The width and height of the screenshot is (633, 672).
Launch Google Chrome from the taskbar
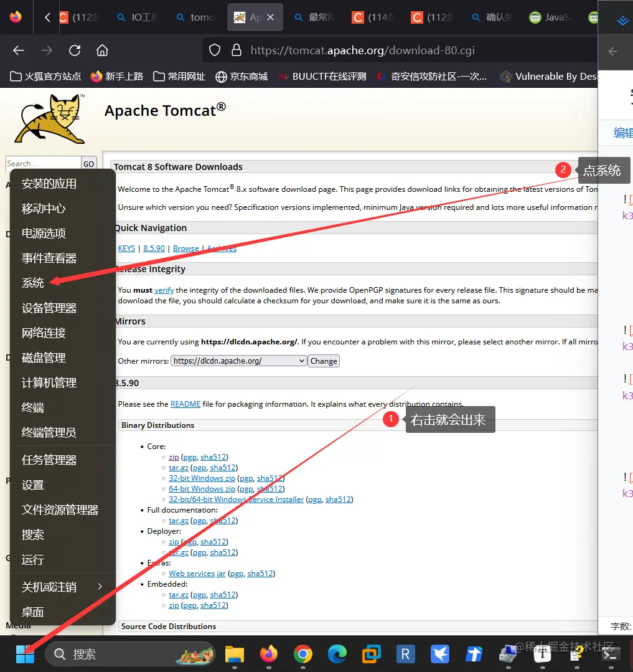(302, 654)
